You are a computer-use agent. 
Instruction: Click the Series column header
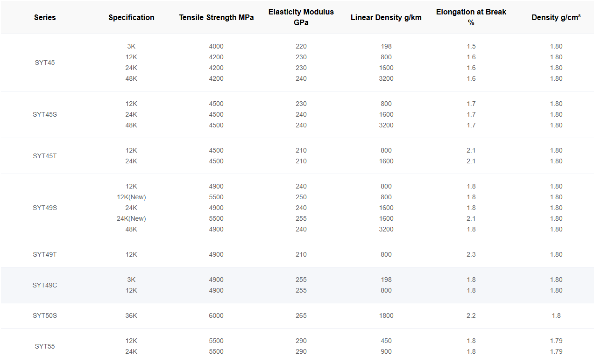click(45, 17)
